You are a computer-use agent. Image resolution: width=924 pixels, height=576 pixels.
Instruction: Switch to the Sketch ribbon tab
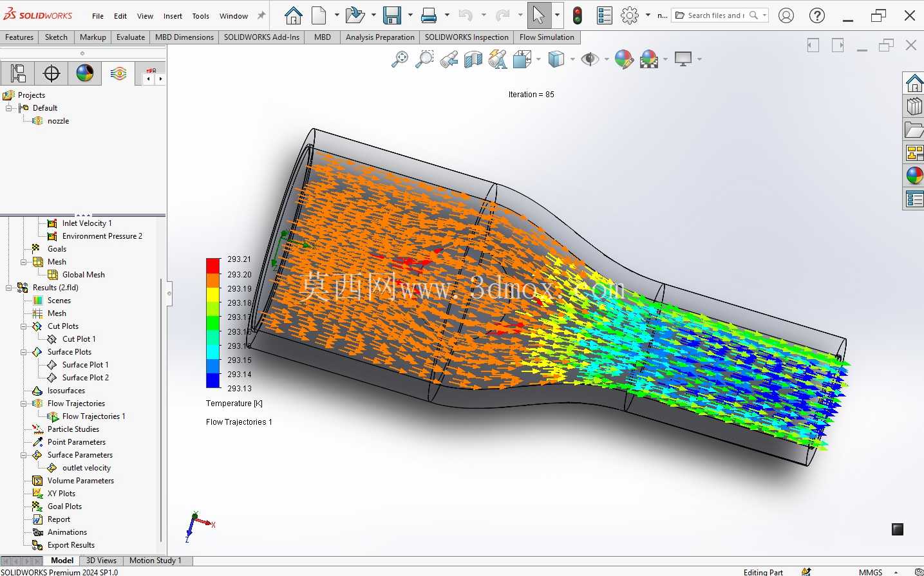click(x=56, y=37)
